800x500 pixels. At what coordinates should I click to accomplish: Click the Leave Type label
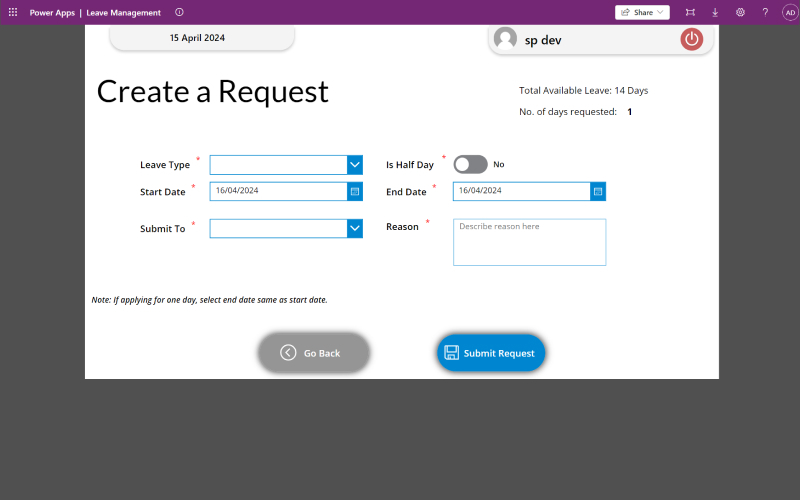(x=165, y=165)
